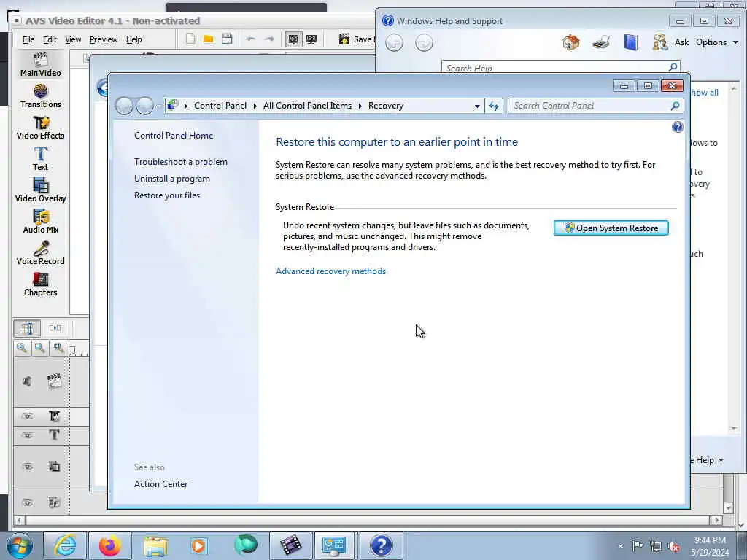Viewport: 747px width, 560px height.
Task: Click Undo arrow in AVS toolbar
Action: tap(251, 39)
